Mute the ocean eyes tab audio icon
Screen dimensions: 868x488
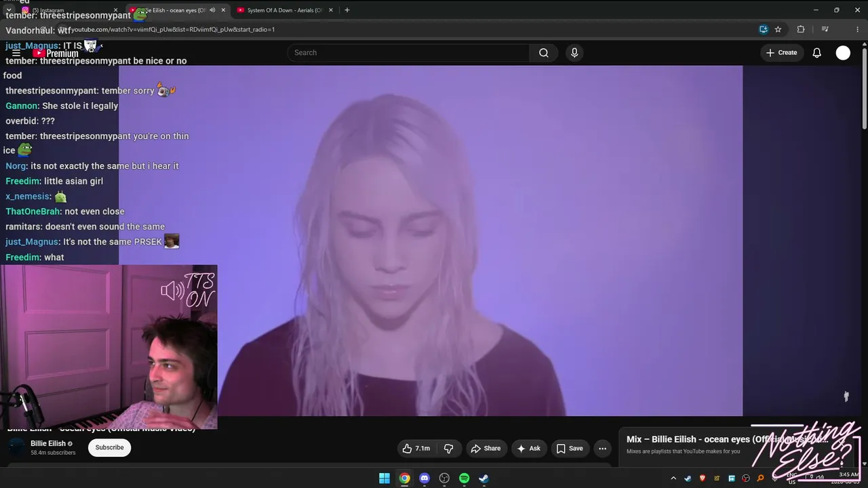click(212, 10)
